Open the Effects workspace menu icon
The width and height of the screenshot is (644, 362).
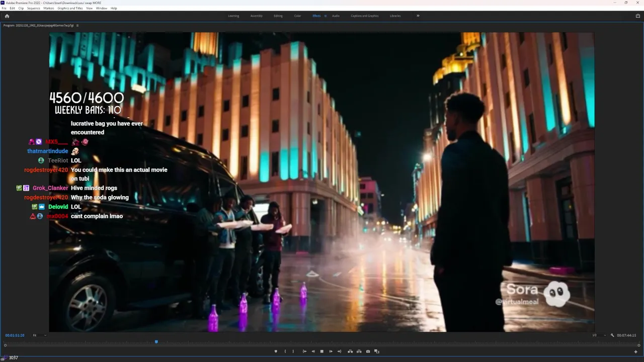pyautogui.click(x=326, y=16)
